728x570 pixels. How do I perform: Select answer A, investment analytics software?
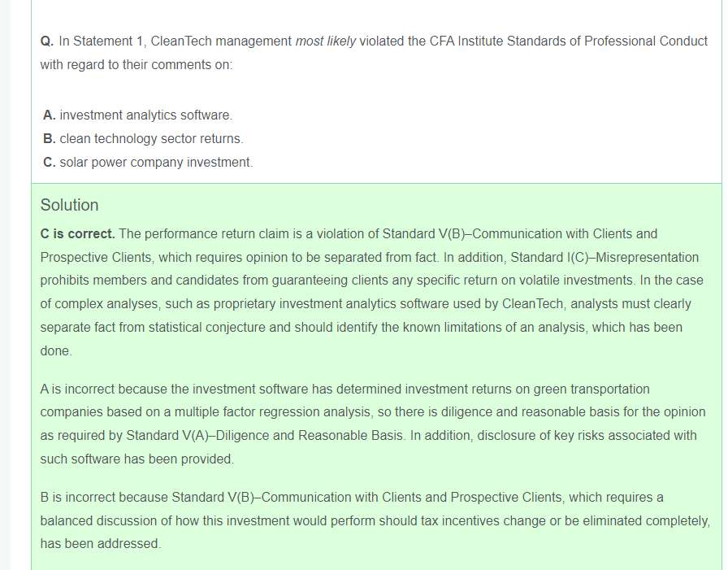138,115
